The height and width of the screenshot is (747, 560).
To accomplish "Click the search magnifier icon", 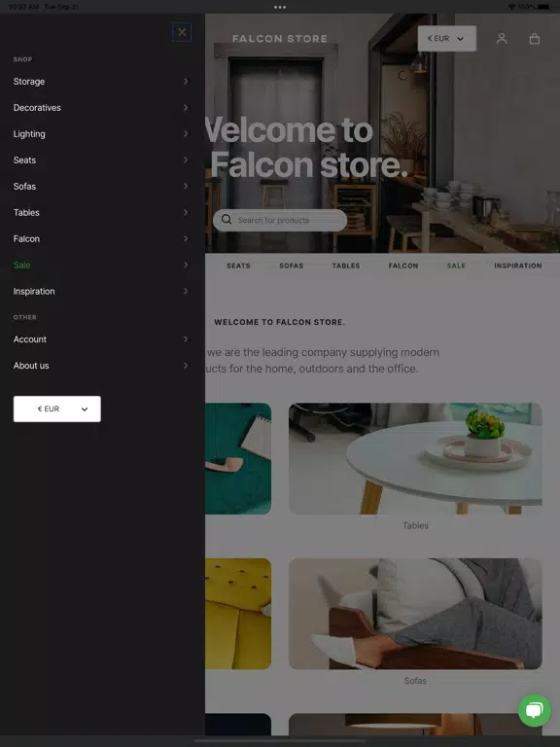I will click(227, 220).
